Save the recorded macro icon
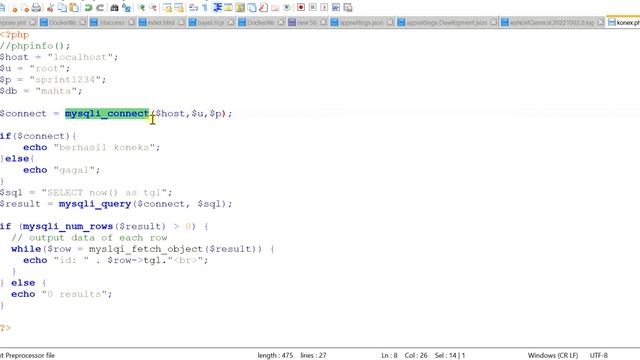The height and width of the screenshot is (360, 640). click(x=348, y=8)
